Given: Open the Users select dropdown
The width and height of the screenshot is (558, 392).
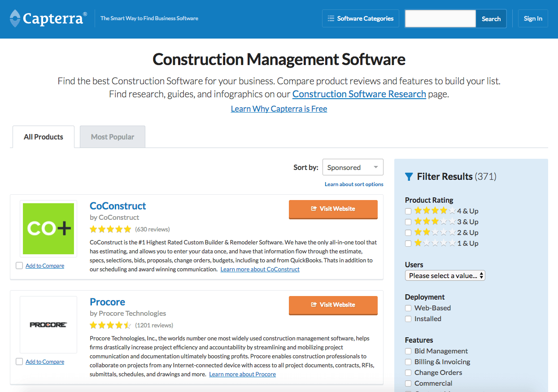Looking at the screenshot, I should coord(445,275).
